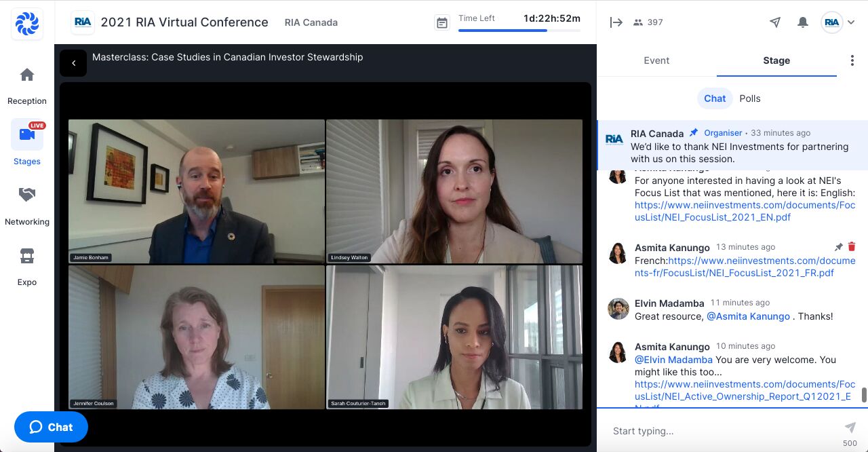Select Jennifer Coulson's video tile

(x=197, y=337)
